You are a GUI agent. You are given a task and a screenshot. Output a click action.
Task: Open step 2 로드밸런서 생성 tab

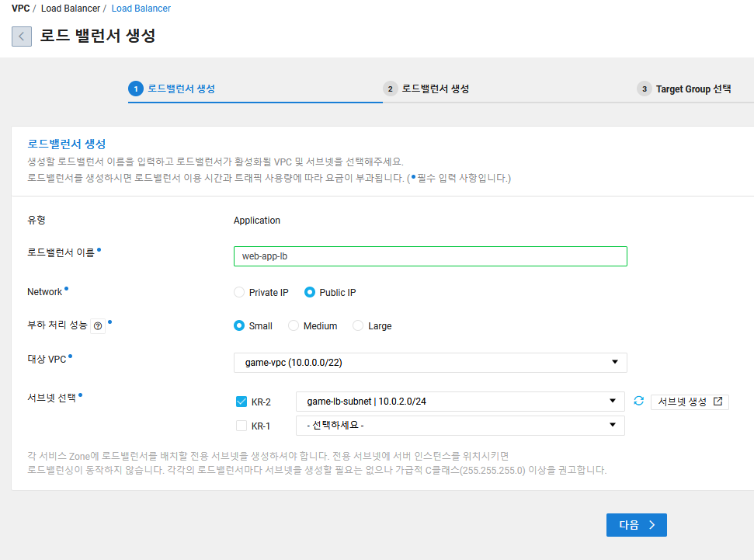pyautogui.click(x=435, y=89)
